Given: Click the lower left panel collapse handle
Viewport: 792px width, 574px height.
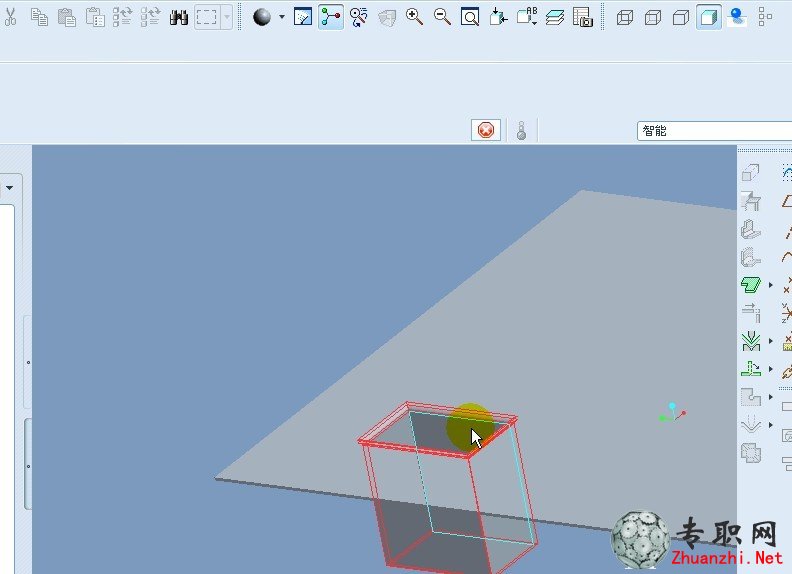Looking at the screenshot, I should pos(28,466).
